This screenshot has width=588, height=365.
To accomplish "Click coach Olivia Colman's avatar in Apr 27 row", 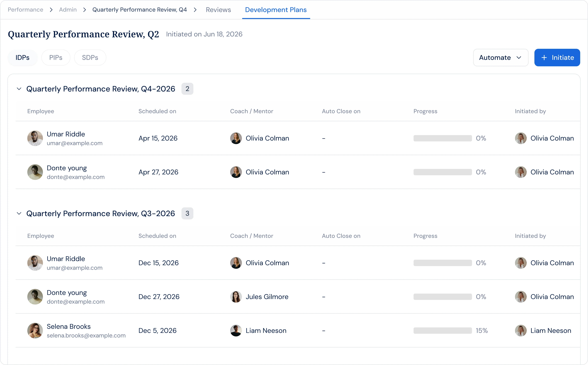I will (236, 172).
